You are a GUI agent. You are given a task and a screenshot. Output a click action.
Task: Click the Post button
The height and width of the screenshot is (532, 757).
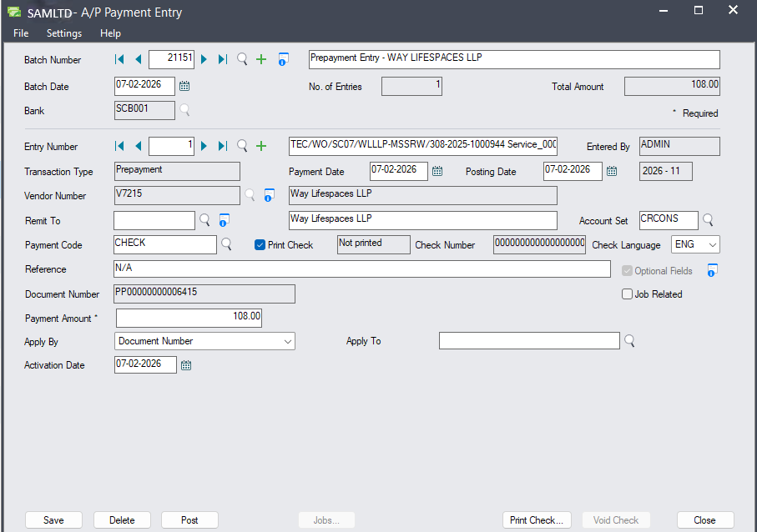189,520
